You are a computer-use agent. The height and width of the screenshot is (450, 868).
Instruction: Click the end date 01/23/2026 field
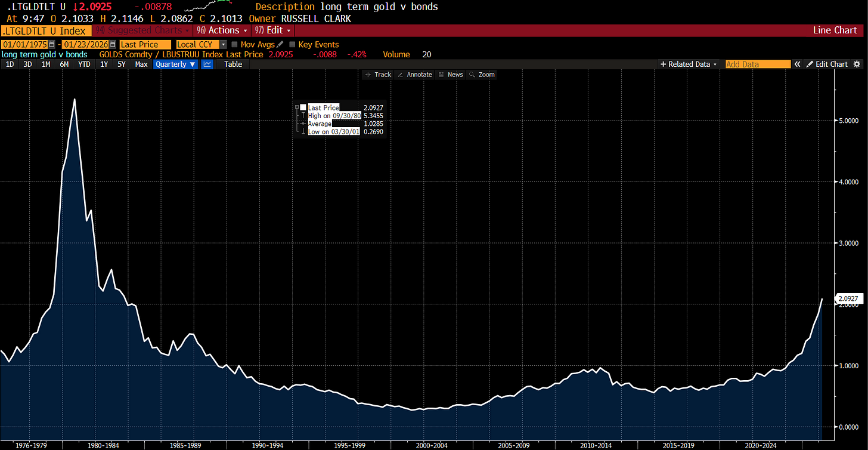point(85,45)
